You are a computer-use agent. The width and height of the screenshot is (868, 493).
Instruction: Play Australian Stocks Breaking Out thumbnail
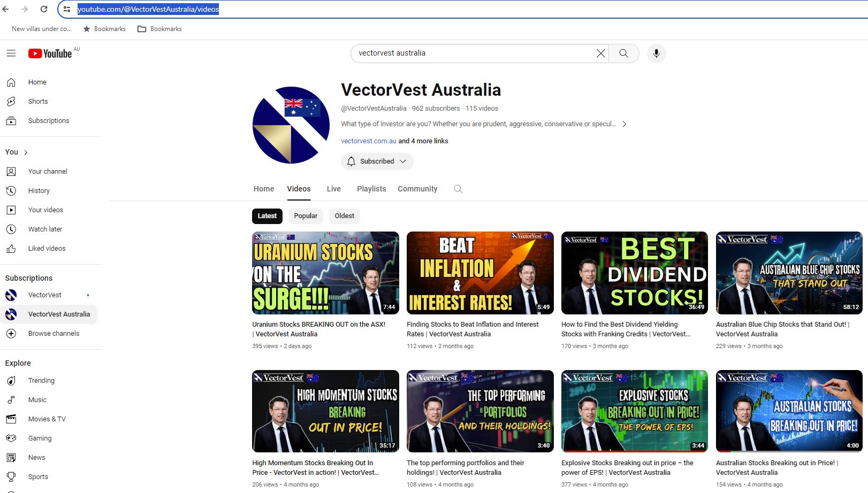coord(789,411)
